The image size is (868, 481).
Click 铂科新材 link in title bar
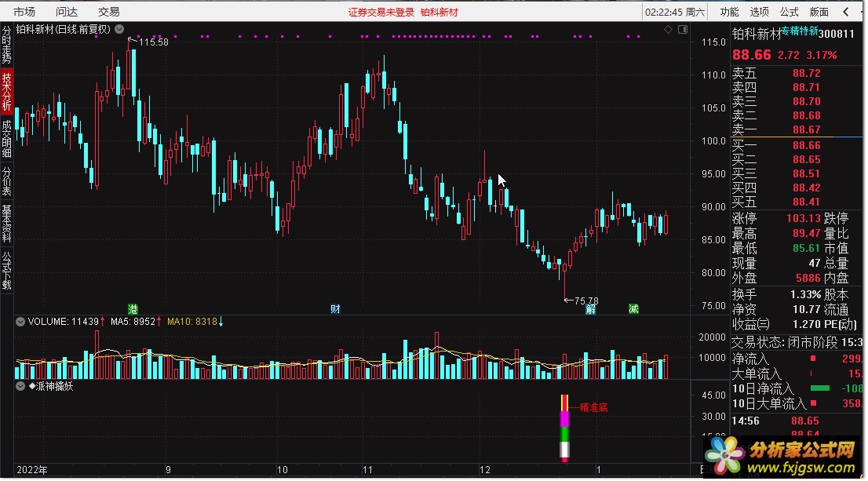point(439,13)
